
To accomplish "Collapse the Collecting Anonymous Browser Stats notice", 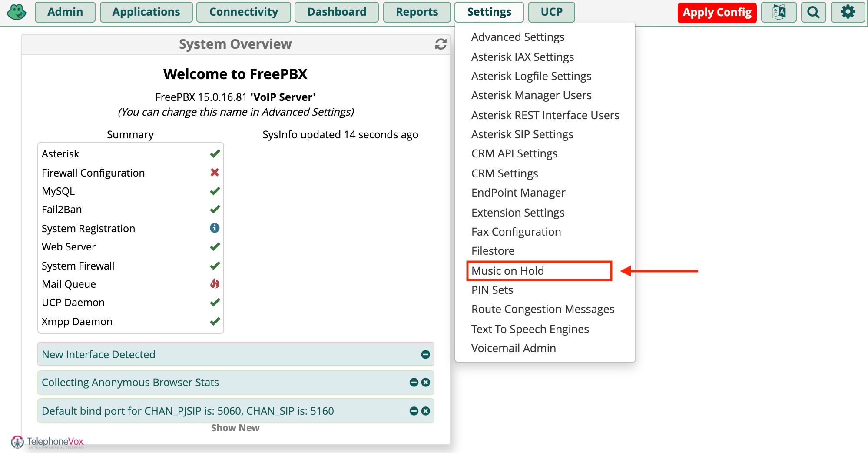I will (414, 382).
